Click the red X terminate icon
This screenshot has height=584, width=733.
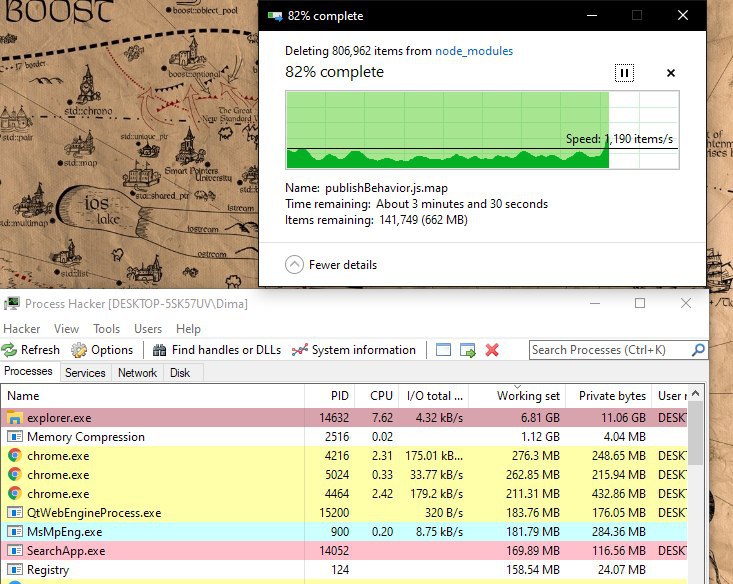click(492, 350)
